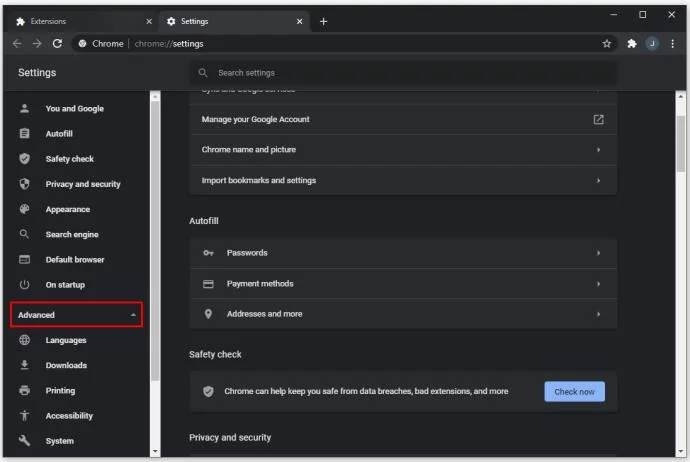Click the Downloads arrow icon
This screenshot has width=690, height=462.
coord(25,365)
